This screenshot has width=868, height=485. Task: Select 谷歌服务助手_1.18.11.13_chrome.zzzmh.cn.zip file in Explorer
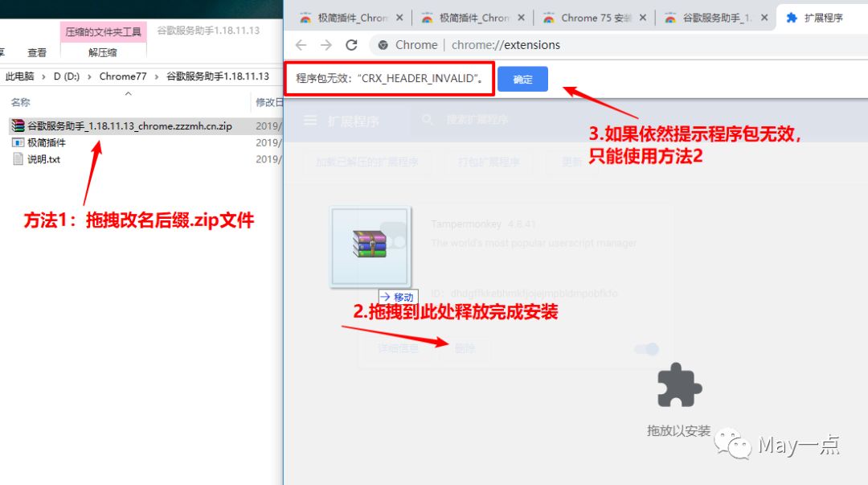[x=129, y=125]
